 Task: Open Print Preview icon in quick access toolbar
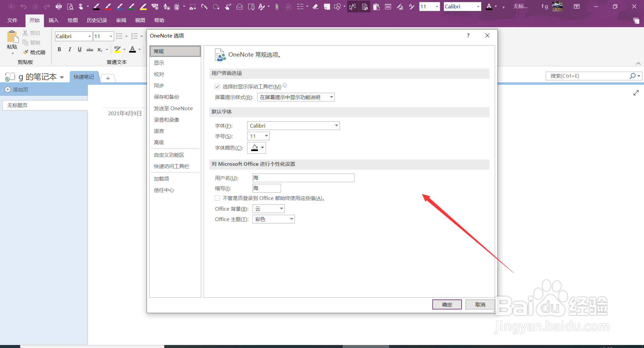[x=70, y=6]
